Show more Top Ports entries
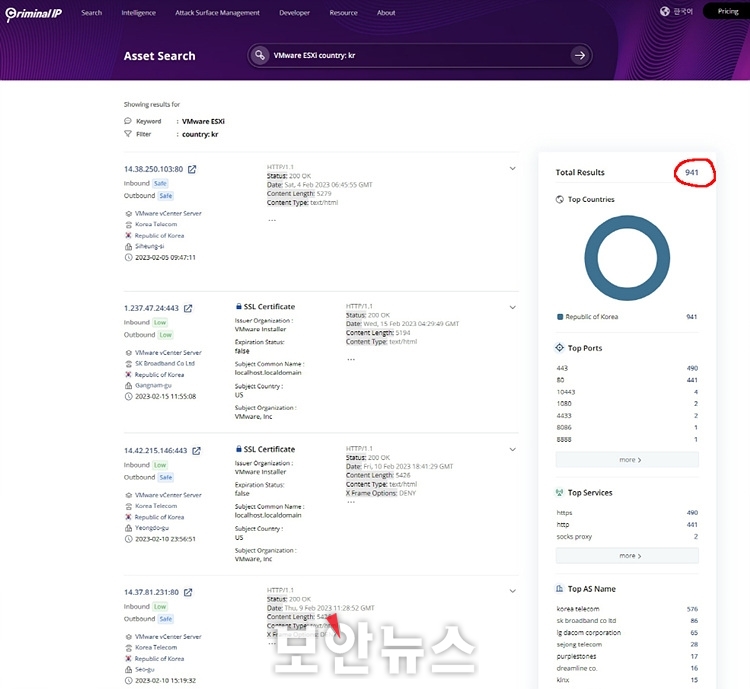 [x=627, y=460]
